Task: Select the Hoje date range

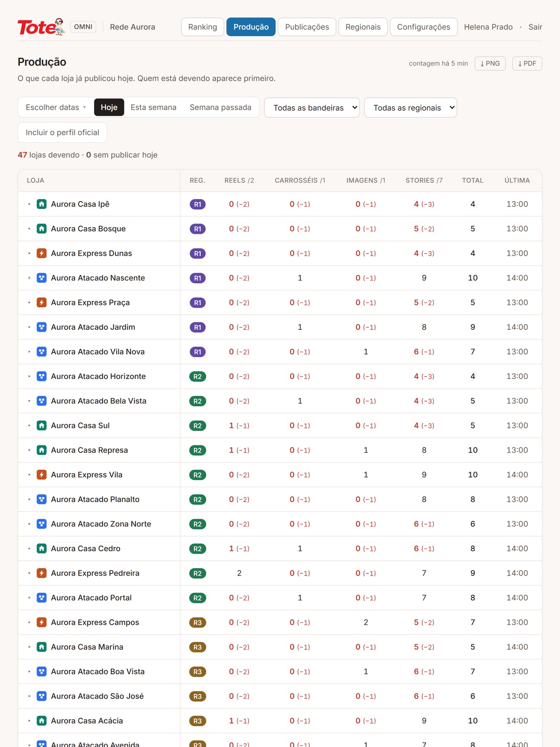Action: coord(109,107)
